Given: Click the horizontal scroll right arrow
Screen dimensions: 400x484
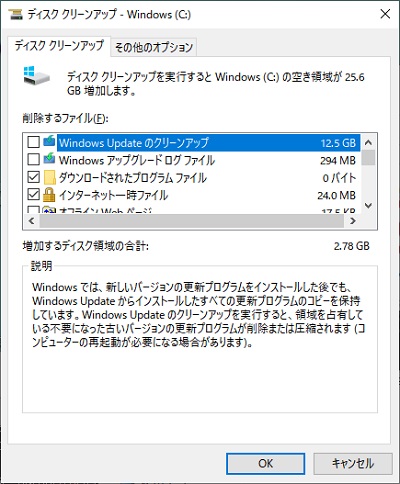Looking at the screenshot, I should [353, 221].
